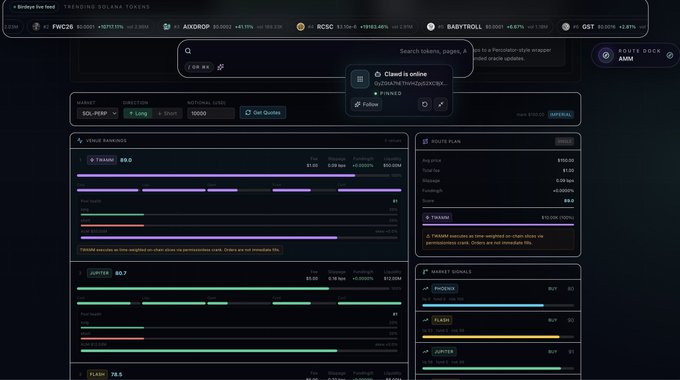The image size is (680, 380).
Task: Click the sparkle icon under the search bar
Action: point(220,67)
